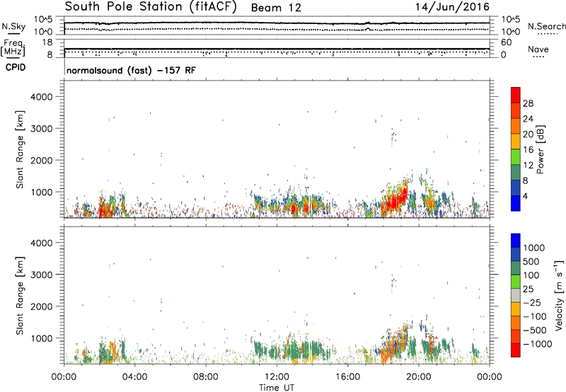Click the solid N.Sky noise trace line

pos(277,23)
